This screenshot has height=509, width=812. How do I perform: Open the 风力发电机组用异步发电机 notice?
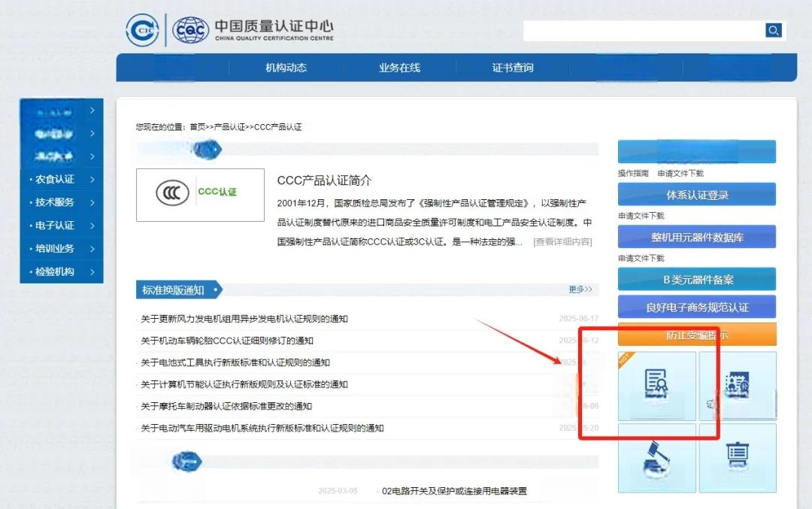tap(244, 319)
